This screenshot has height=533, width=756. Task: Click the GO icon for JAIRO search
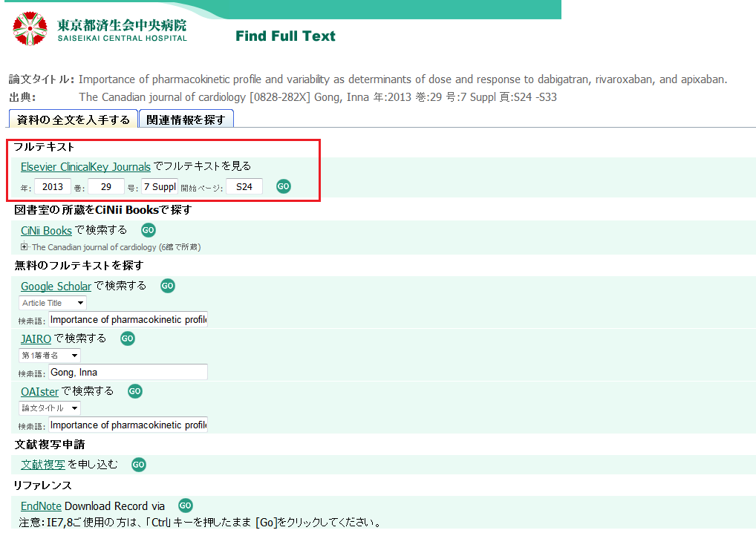point(128,339)
